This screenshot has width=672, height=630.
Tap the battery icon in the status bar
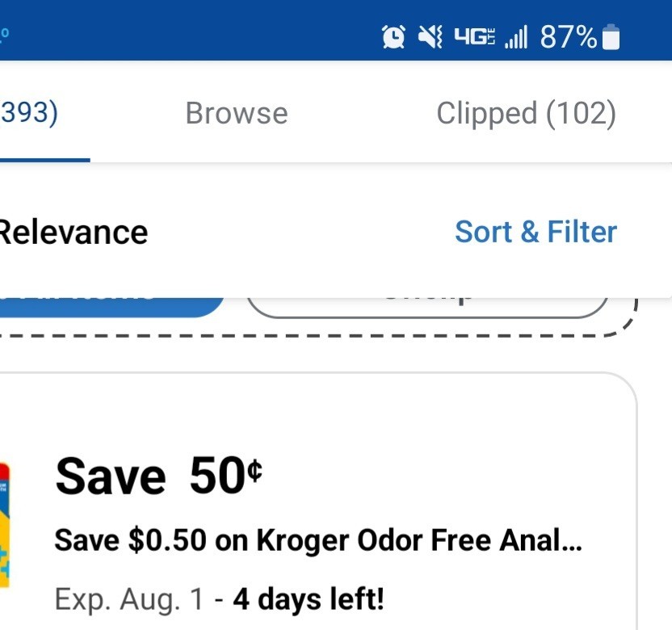click(612, 35)
